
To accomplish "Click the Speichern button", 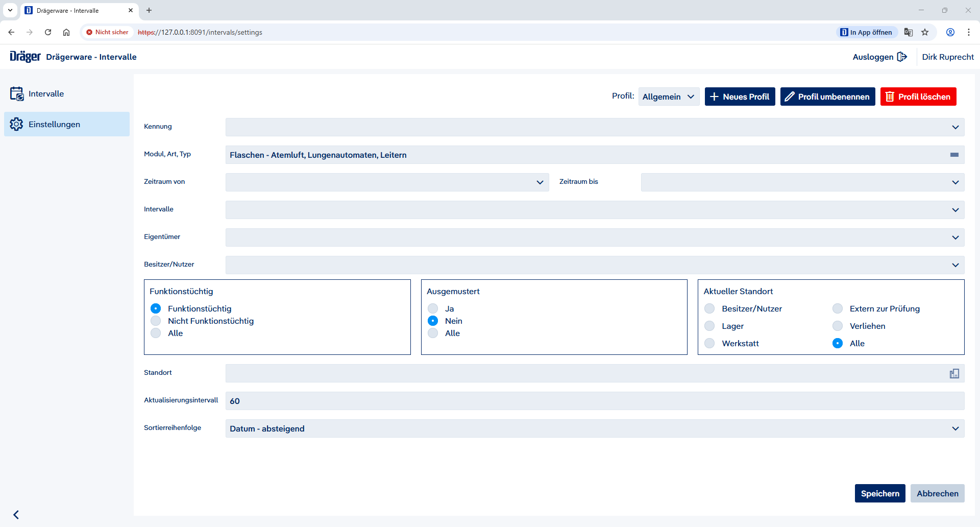I will click(x=879, y=493).
